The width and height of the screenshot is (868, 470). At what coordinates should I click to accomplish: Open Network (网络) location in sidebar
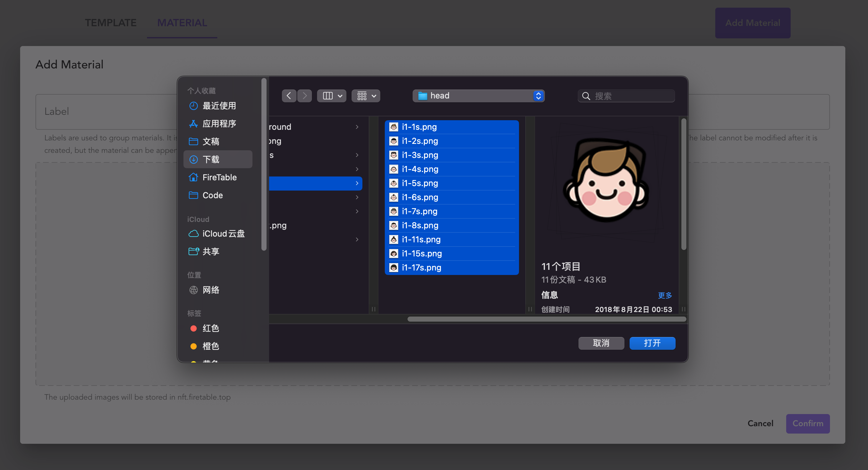click(211, 290)
